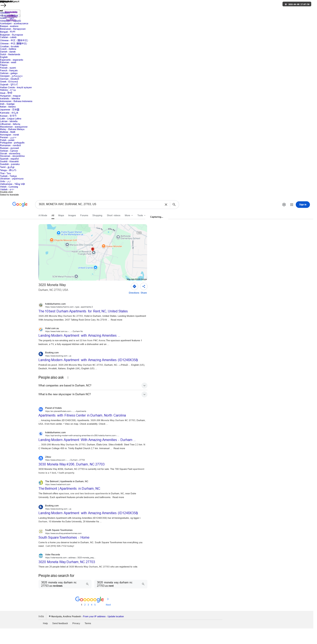Open the Terms footer link
This screenshot has height=644, width=317.
pos(88,623)
